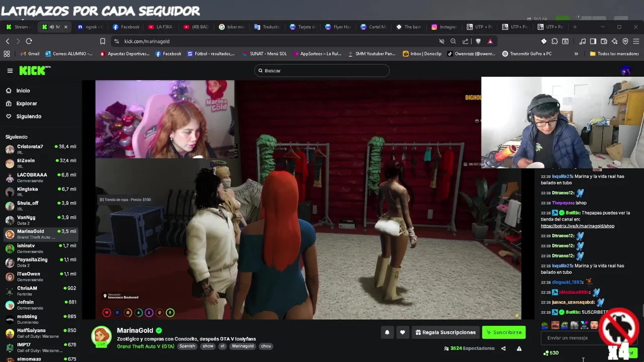Click the Marinagold tag
644x362 pixels.
click(x=243, y=346)
